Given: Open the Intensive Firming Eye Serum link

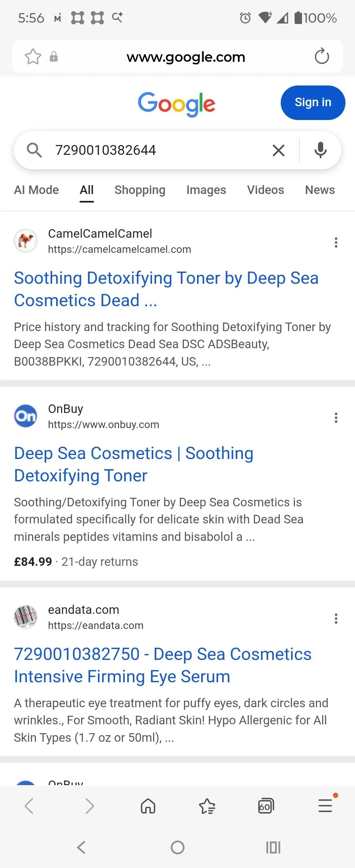Looking at the screenshot, I should pos(163,665).
